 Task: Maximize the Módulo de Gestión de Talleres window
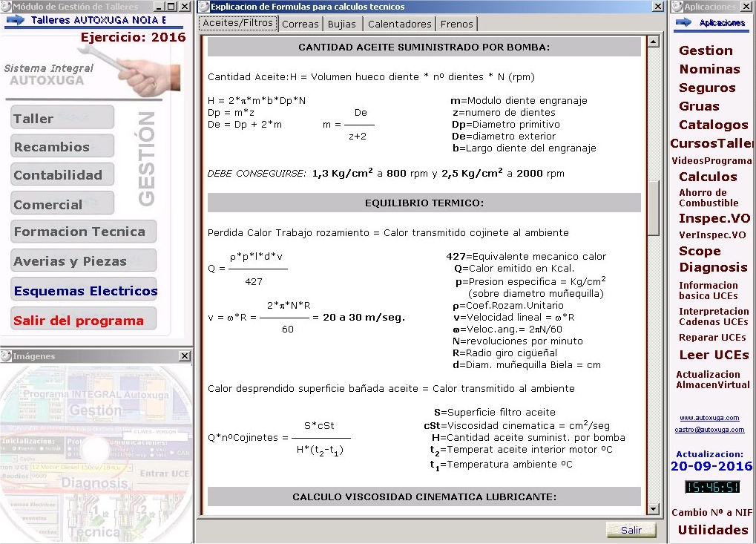point(171,7)
